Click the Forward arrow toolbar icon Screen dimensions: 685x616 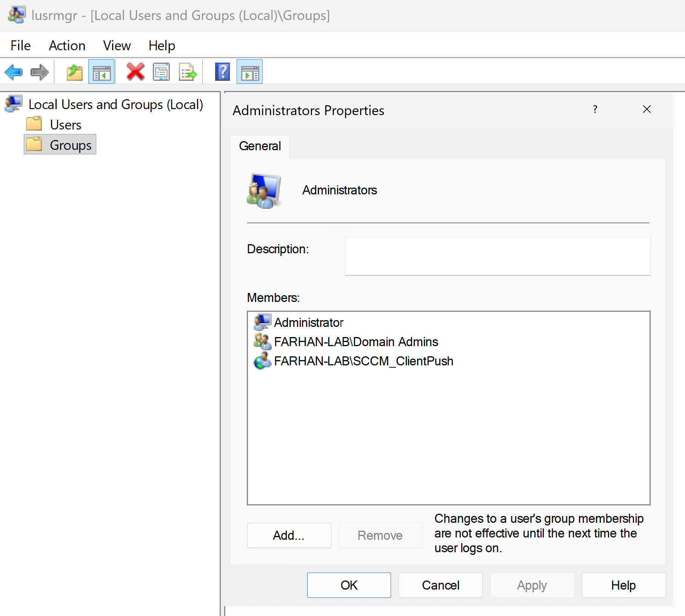click(39, 72)
